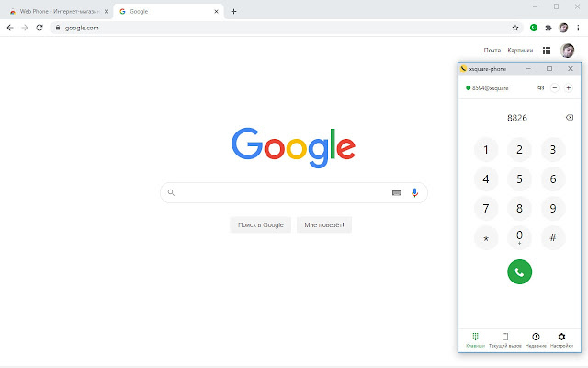
Task: Maximize the xsquare-phone window
Action: click(549, 69)
